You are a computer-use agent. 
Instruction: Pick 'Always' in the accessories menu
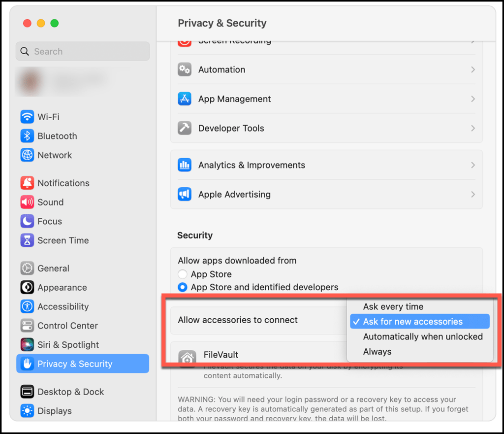377,352
